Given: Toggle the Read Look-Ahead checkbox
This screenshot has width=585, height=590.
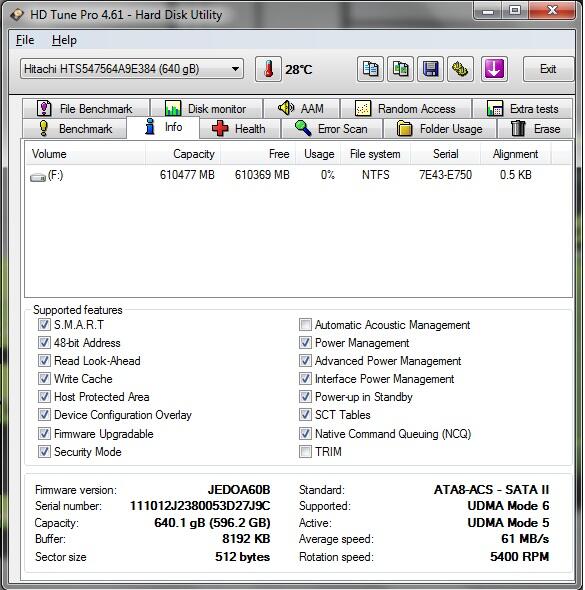Looking at the screenshot, I should click(44, 360).
